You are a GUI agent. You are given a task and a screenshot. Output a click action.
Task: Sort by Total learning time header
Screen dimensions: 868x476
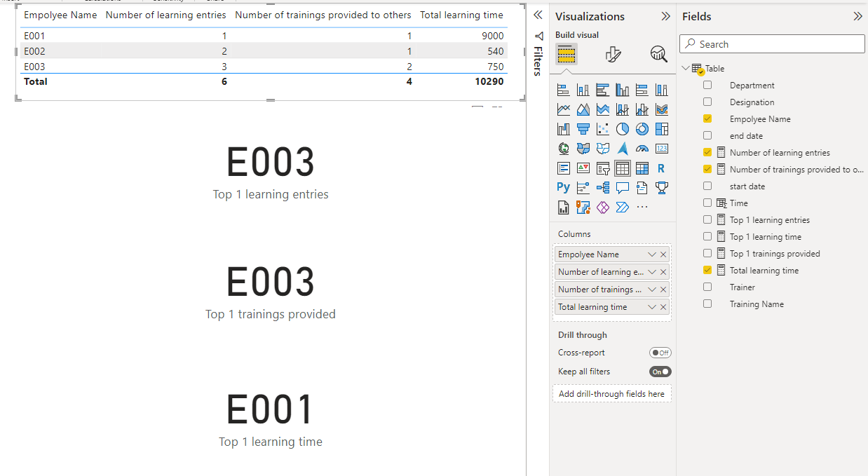[461, 15]
